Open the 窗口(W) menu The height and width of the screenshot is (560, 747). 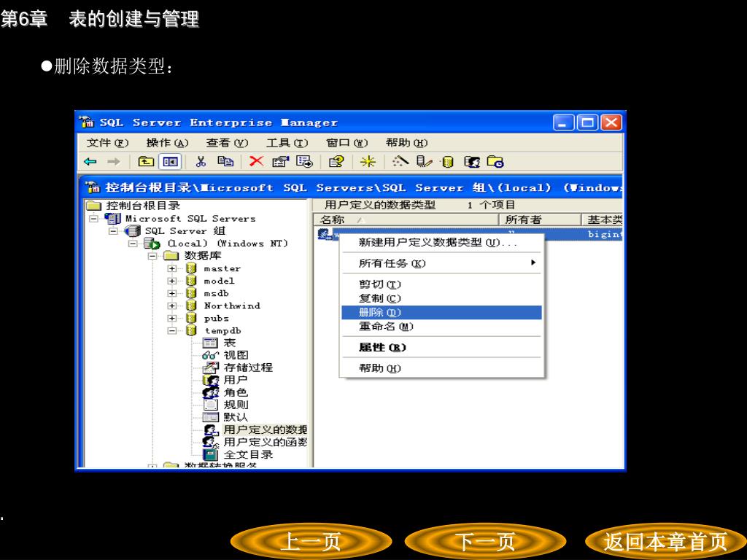tap(347, 142)
